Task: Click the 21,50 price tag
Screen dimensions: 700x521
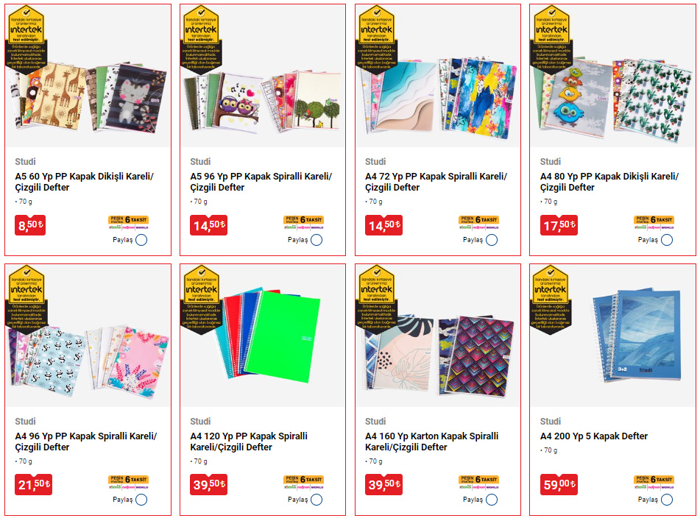Action: click(x=33, y=484)
